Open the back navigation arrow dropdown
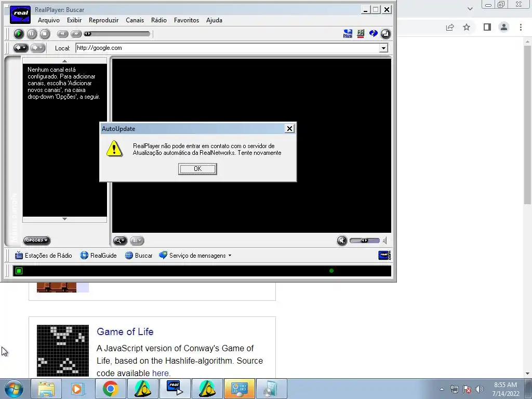532x399 pixels. point(21,48)
